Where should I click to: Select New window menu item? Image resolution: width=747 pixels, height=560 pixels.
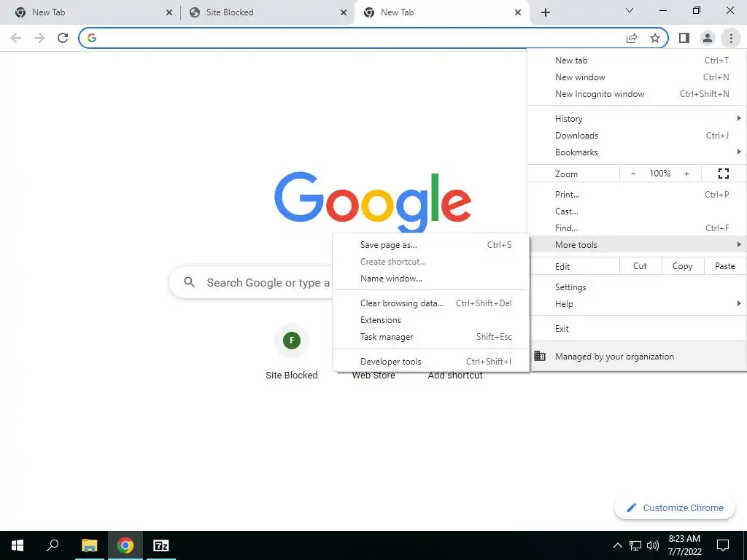point(637,77)
